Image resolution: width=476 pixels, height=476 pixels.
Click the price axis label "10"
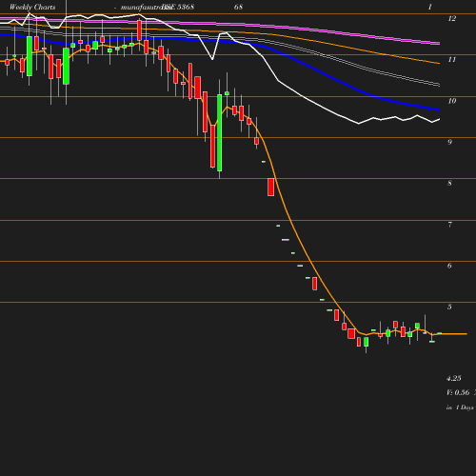(x=452, y=101)
